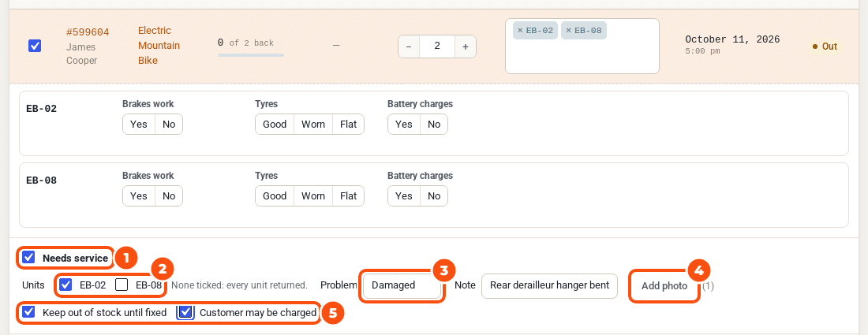Screen dimensions: 868x335
Task: Uncheck Keep out of stock until fixed
Action: [28, 312]
